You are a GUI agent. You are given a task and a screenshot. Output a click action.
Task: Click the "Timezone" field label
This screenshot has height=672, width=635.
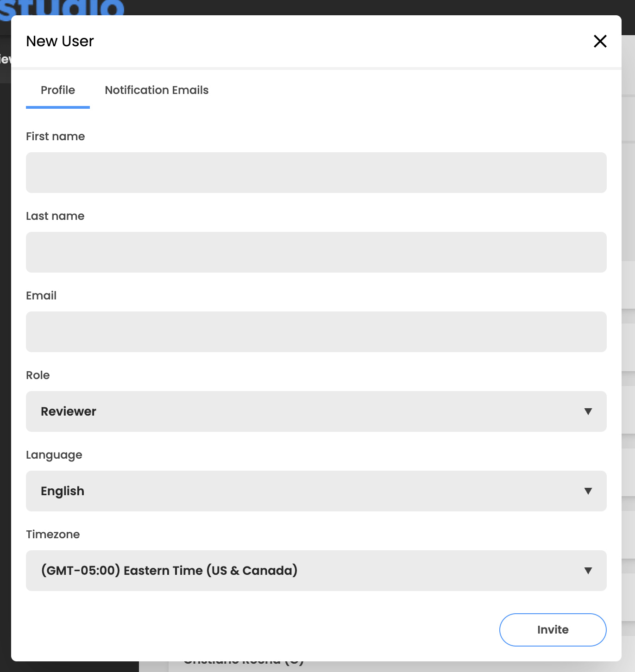point(53,535)
